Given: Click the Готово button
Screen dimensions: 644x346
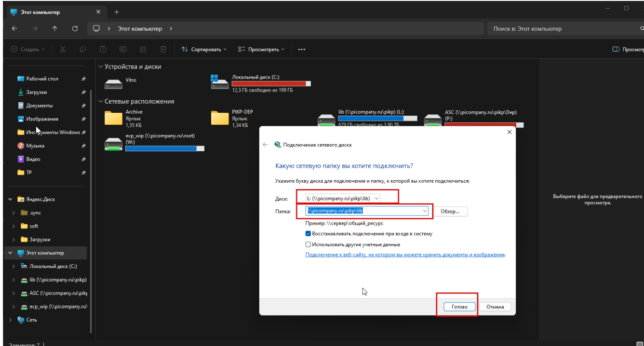Looking at the screenshot, I should (x=459, y=307).
